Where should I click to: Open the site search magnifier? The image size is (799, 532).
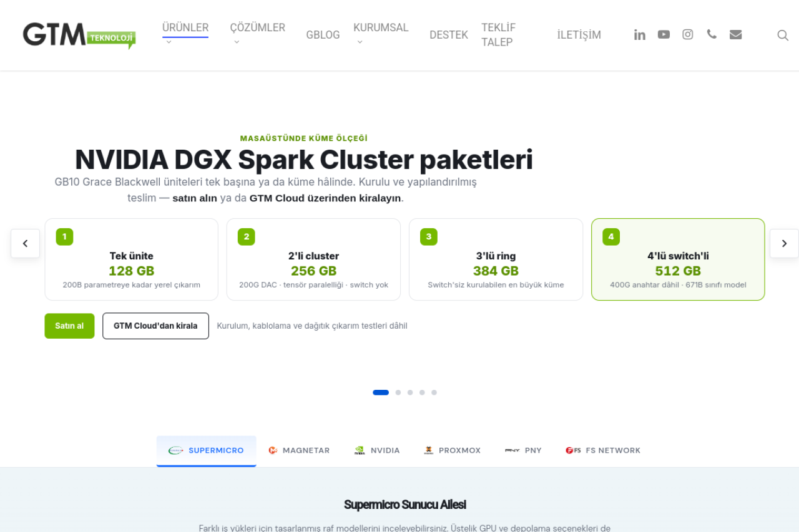783,36
